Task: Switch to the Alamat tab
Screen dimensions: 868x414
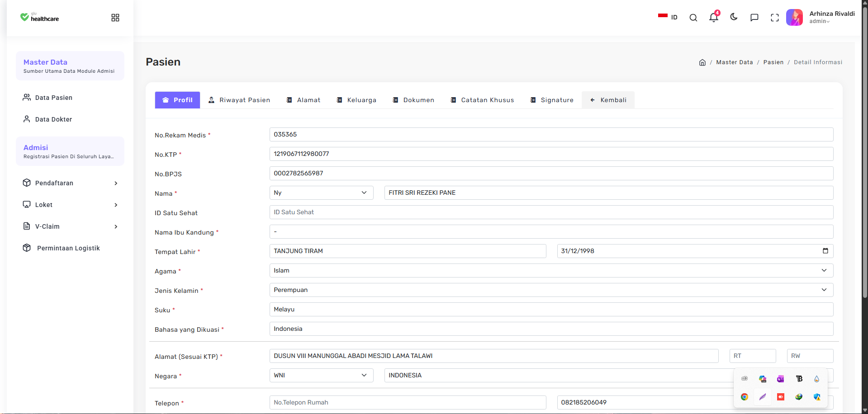Action: (303, 100)
